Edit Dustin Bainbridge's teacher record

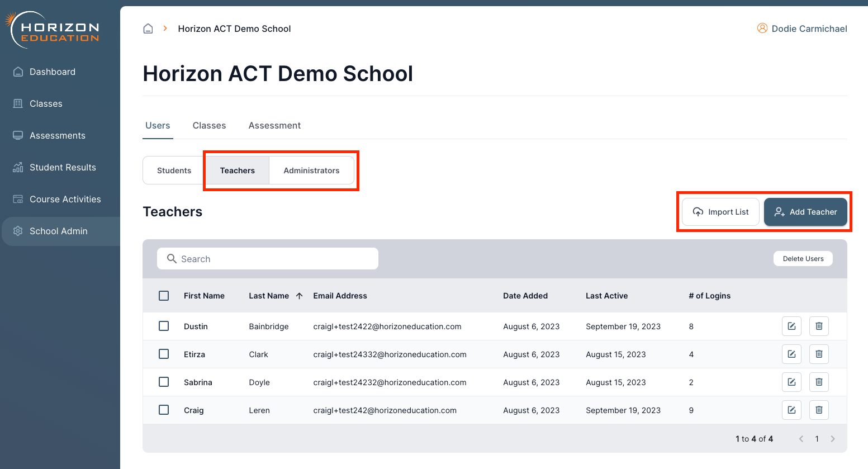coord(791,326)
